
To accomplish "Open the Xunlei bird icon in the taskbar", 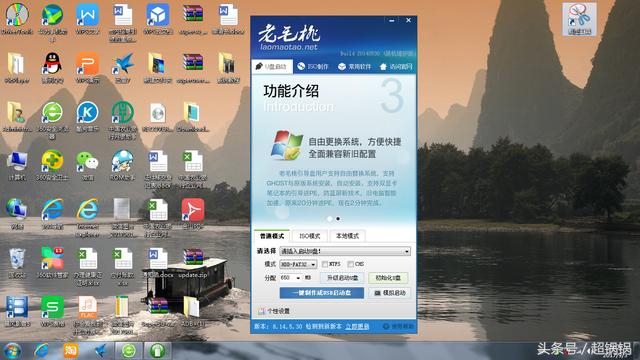I will [100, 351].
